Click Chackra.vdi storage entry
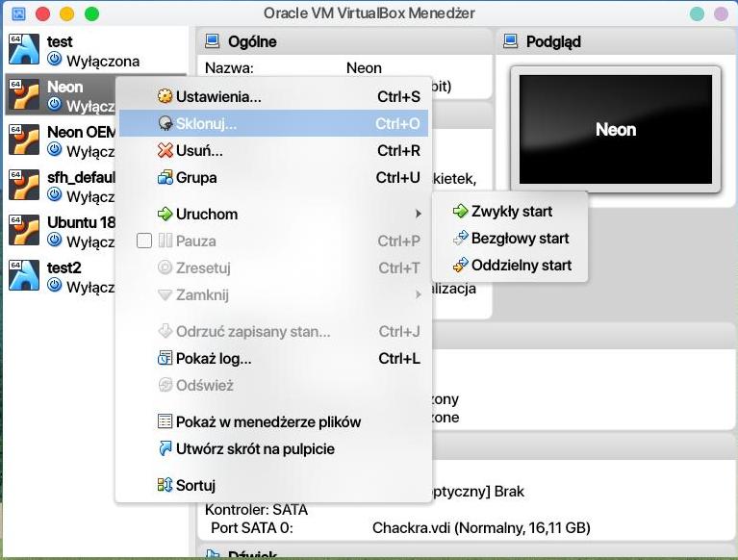The width and height of the screenshot is (738, 560). tap(481, 527)
